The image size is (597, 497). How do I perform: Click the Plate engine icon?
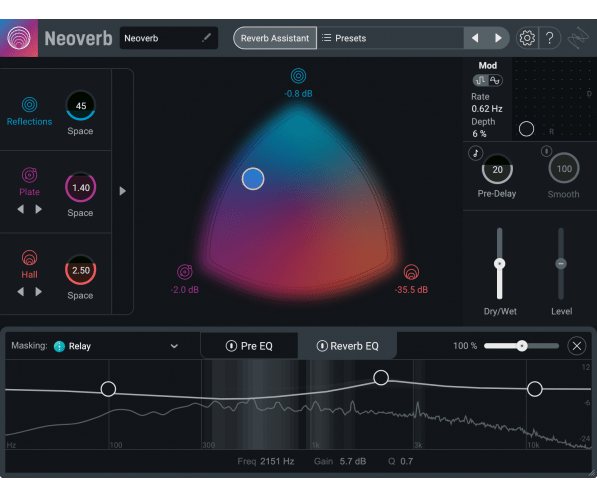tap(29, 175)
